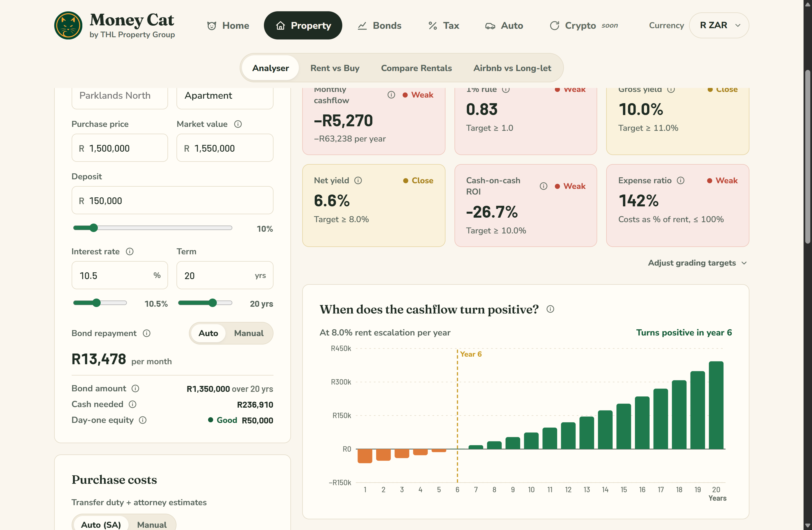Go to the Home section
The image size is (812, 530).
click(x=228, y=26)
